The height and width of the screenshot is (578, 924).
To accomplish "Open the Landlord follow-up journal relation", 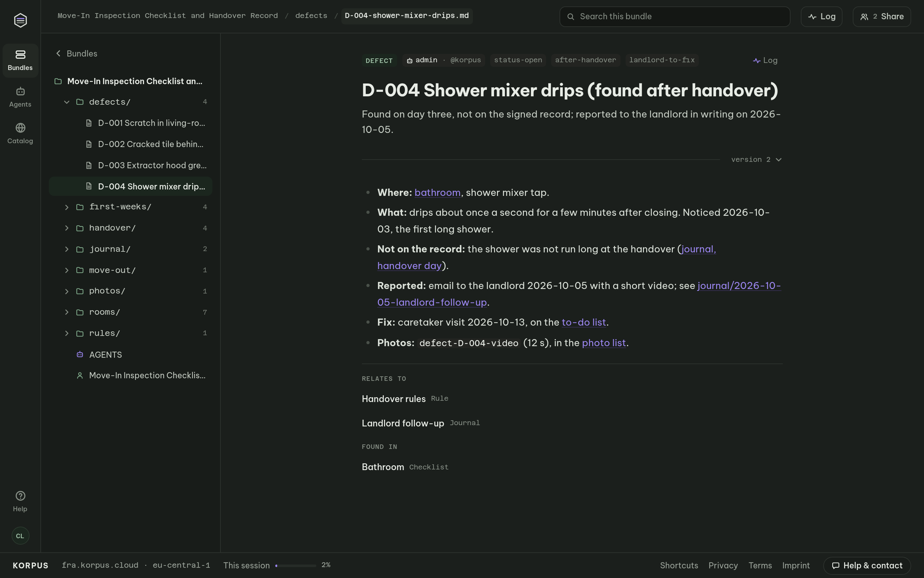I will [x=403, y=423].
